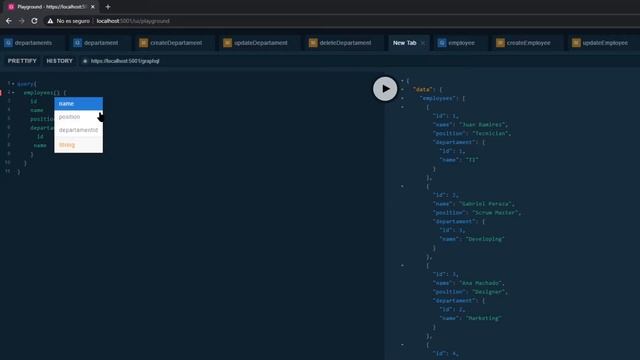Click the "Marketing" department name value
Viewport: 640px width, 360px height.
[484, 318]
